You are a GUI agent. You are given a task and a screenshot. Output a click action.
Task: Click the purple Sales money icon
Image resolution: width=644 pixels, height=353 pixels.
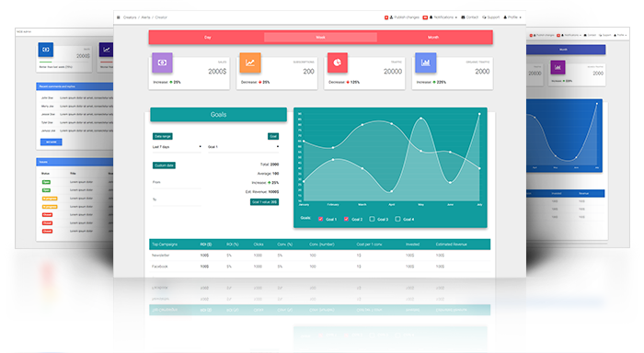162,63
